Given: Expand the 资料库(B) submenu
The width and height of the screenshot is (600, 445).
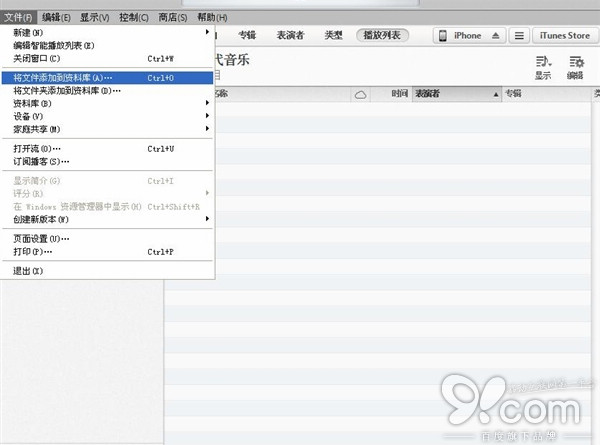Looking at the screenshot, I should pyautogui.click(x=107, y=103).
